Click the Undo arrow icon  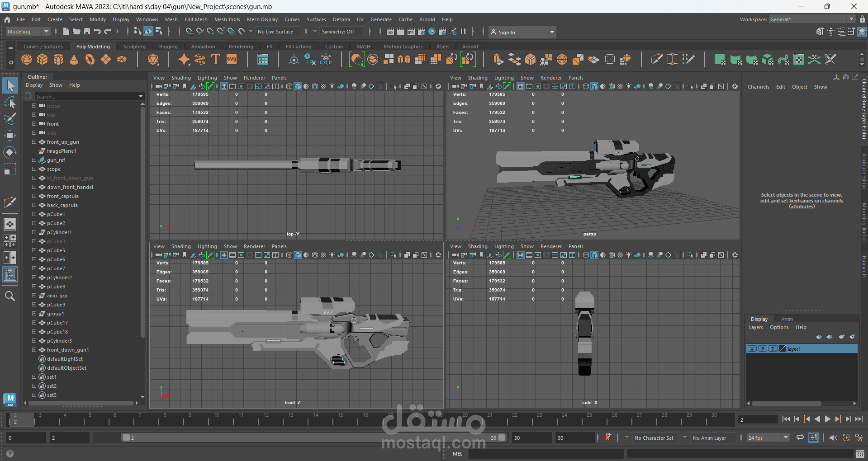coord(97,31)
